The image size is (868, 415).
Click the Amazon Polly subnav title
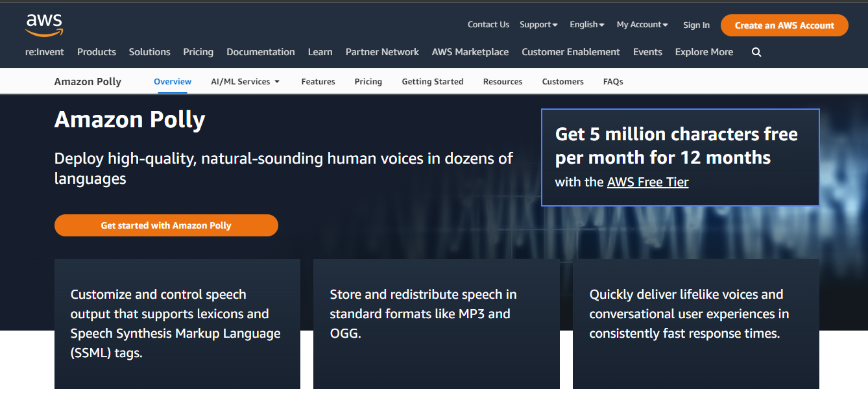[x=88, y=82]
